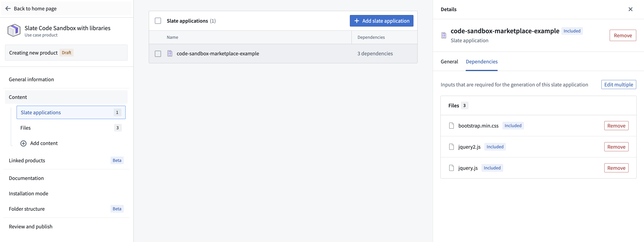Open Linked products section

pyautogui.click(x=66, y=161)
